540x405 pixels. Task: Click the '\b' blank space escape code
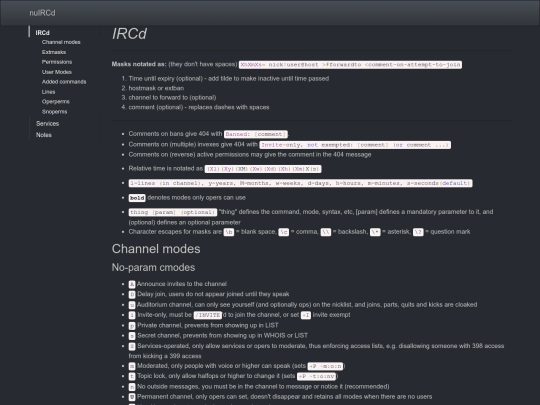click(x=229, y=232)
